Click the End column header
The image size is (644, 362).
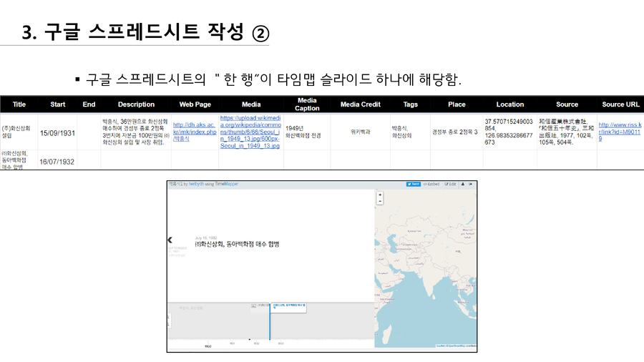click(89, 104)
